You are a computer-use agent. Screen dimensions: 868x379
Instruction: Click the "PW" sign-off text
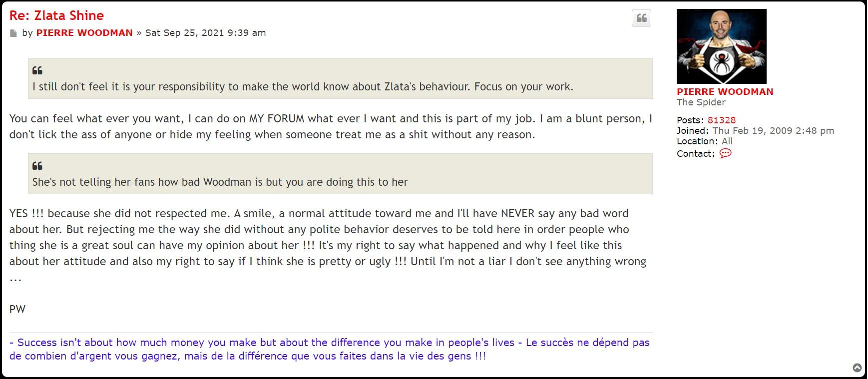[17, 309]
